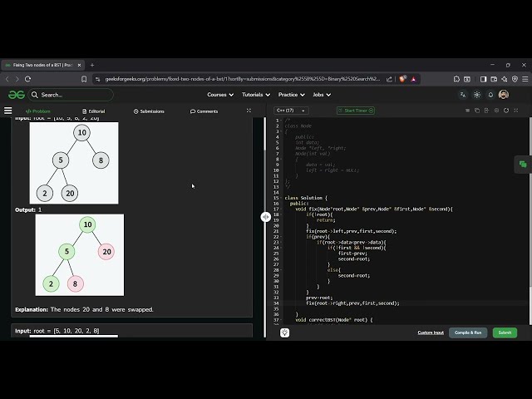532x399 pixels.
Task: Open the browser extensions puzzle icon
Action: point(456,79)
